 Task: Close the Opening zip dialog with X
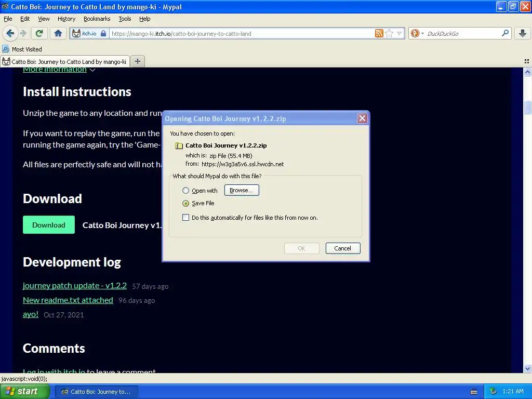[x=362, y=118]
